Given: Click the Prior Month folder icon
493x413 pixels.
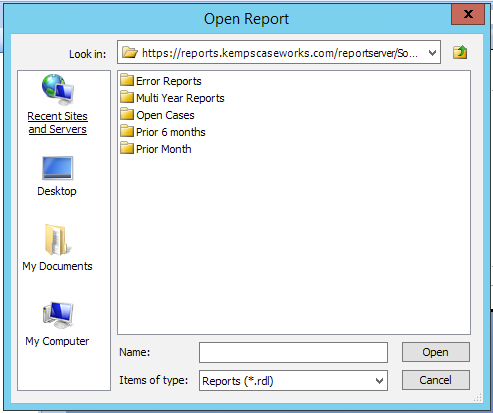Looking at the screenshot, I should (x=127, y=148).
